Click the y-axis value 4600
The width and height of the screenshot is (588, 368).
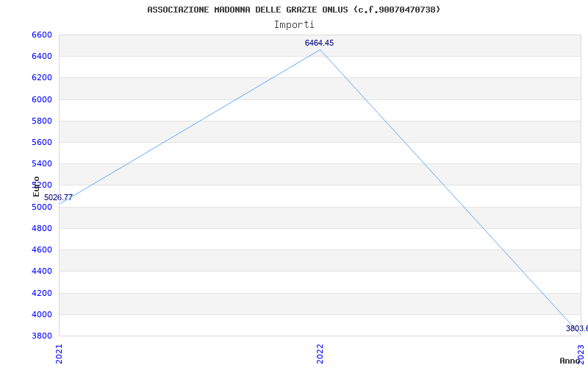pyautogui.click(x=42, y=250)
